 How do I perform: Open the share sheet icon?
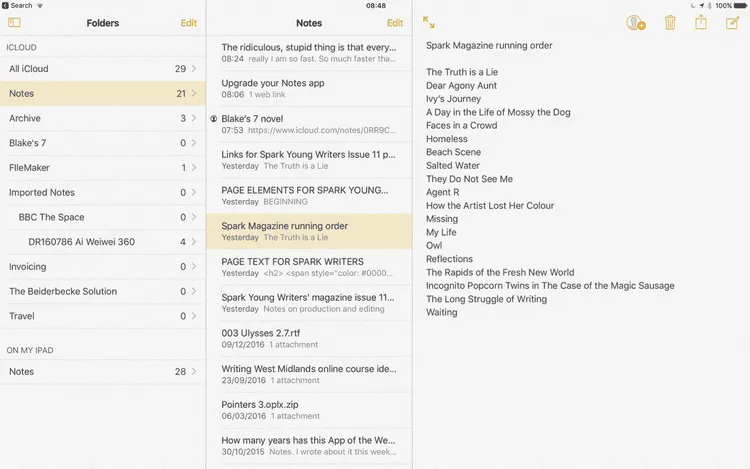tap(701, 22)
